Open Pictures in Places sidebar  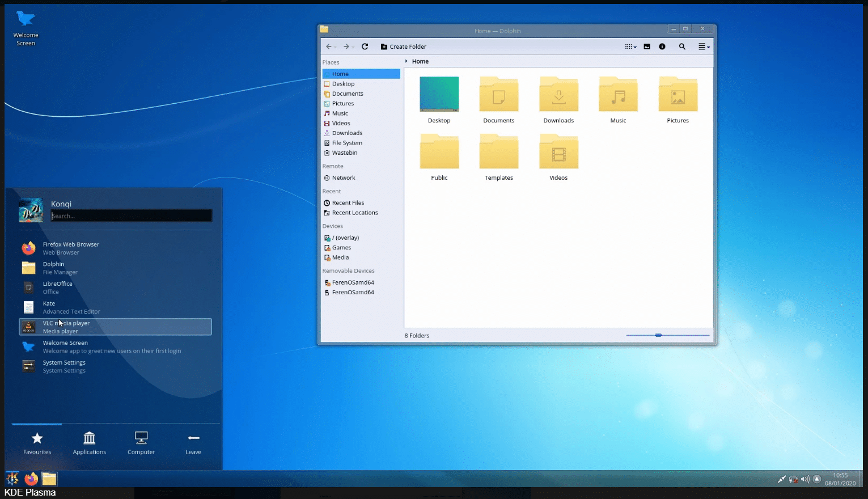click(x=361, y=103)
